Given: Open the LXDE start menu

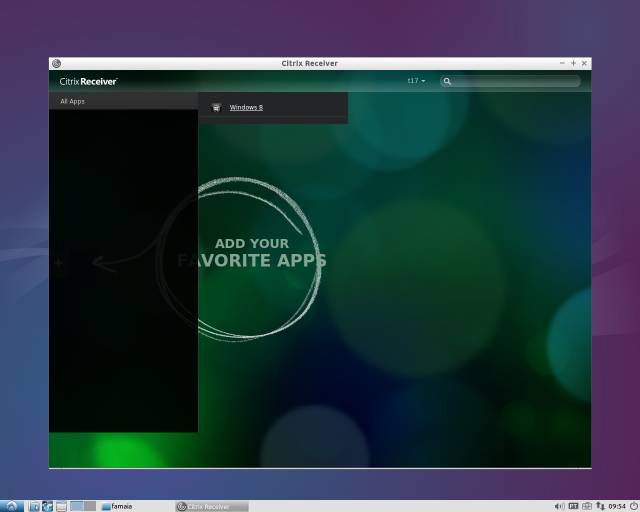Looking at the screenshot, I should (x=11, y=506).
